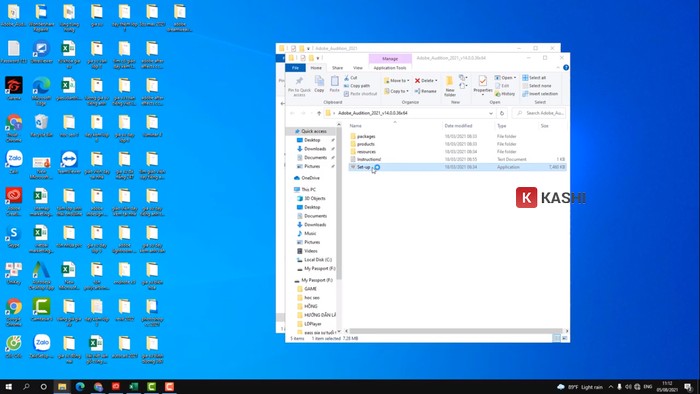This screenshot has height=394, width=700.
Task: Click Invert selection in the ribbon
Action: tap(540, 94)
